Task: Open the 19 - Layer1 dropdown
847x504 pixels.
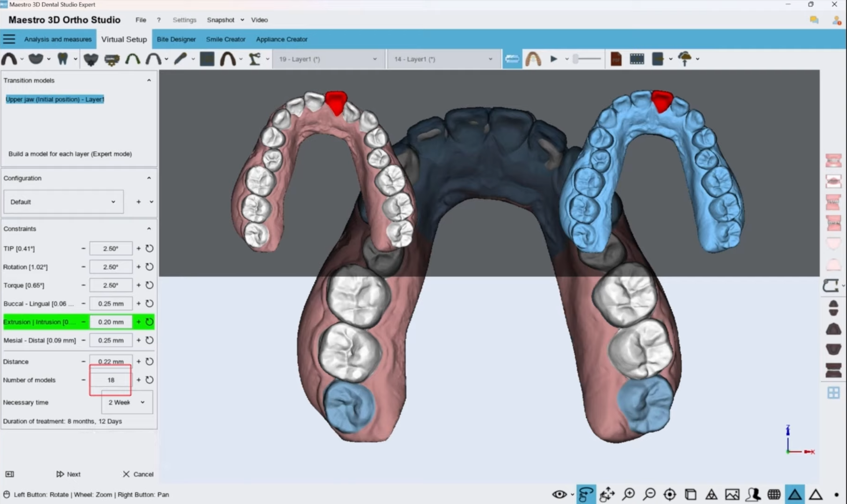Action: [x=328, y=59]
